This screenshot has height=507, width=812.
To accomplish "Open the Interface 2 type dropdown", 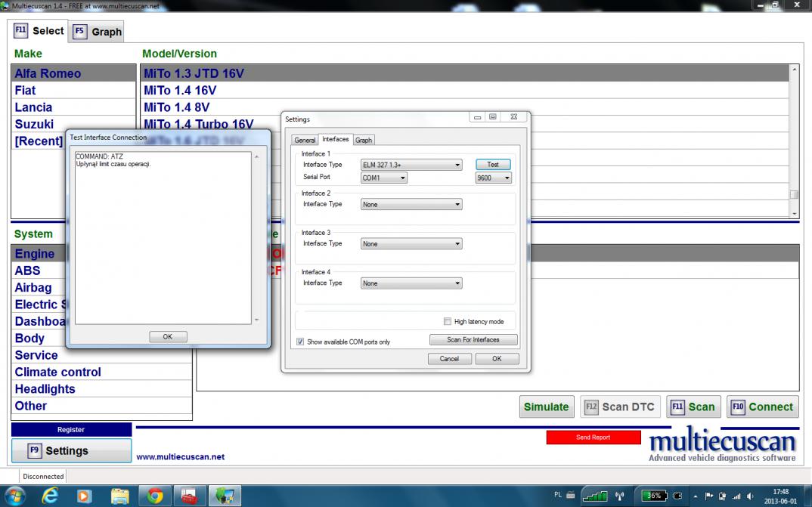I will [411, 204].
